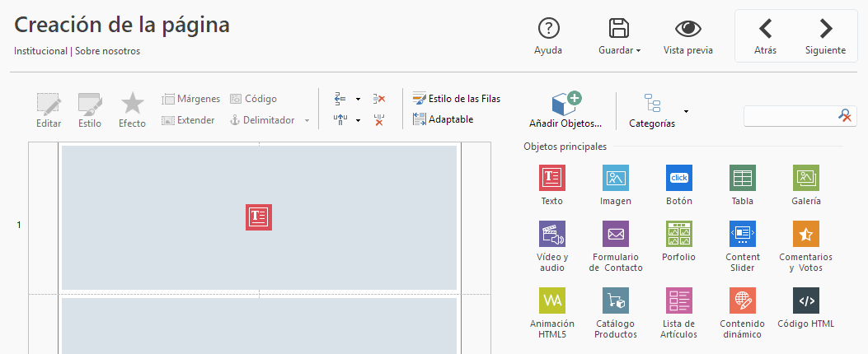Click the Vista previa eye button
The image size is (868, 354).
coord(687,36)
